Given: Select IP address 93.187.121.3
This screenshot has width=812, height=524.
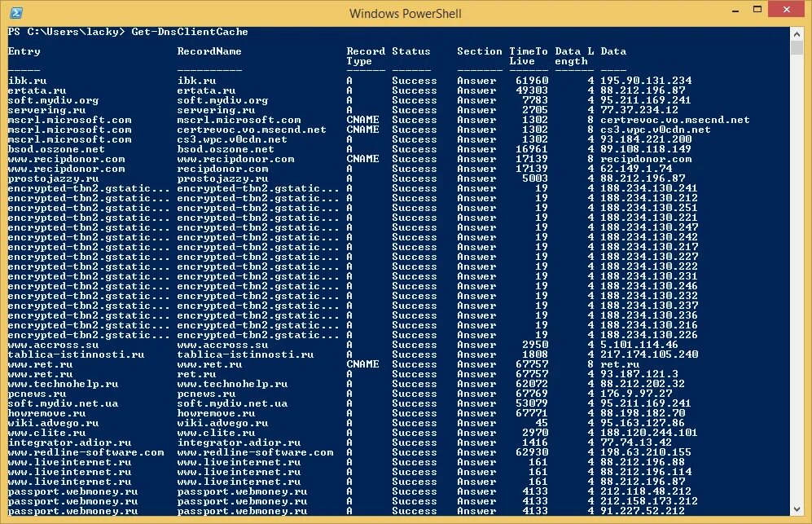Looking at the screenshot, I should (x=639, y=374).
